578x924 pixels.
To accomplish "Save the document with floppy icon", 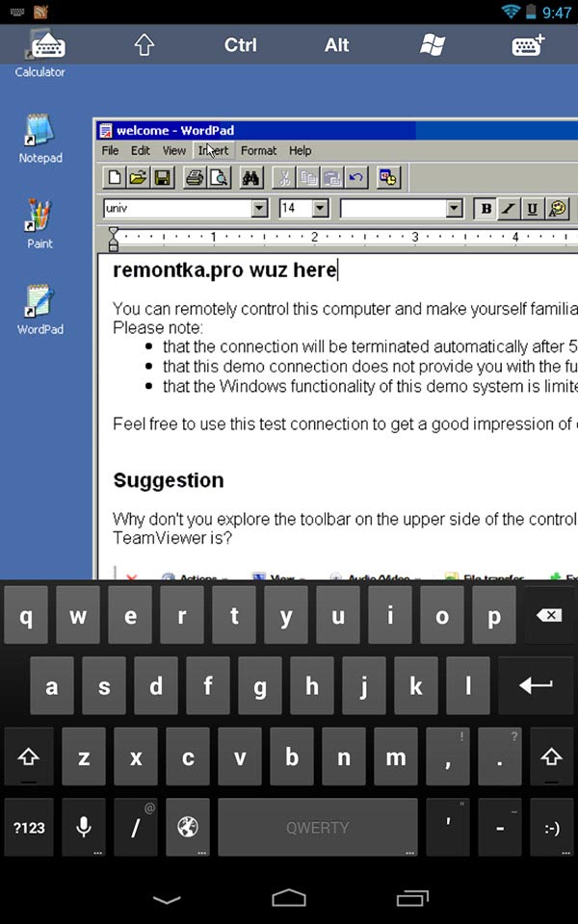I will click(161, 177).
